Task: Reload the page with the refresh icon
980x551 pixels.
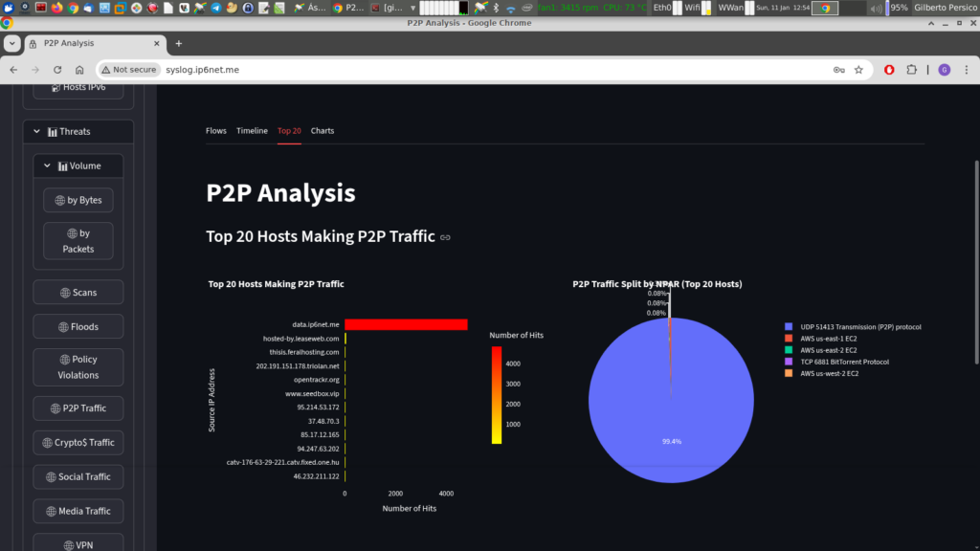Action: pos(57,70)
